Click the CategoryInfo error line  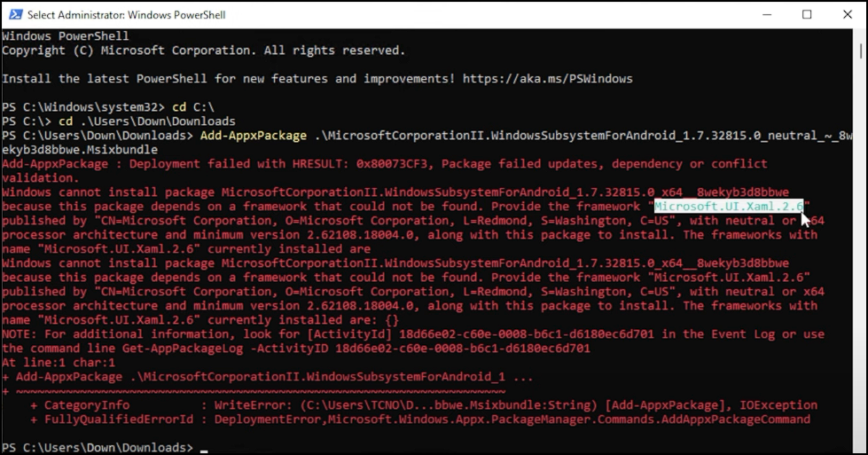click(x=424, y=405)
